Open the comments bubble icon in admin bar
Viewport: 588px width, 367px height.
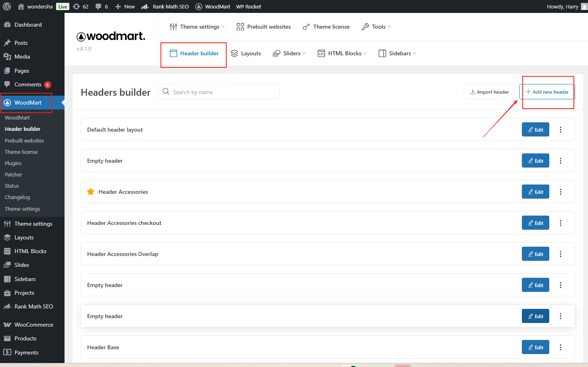tap(98, 6)
